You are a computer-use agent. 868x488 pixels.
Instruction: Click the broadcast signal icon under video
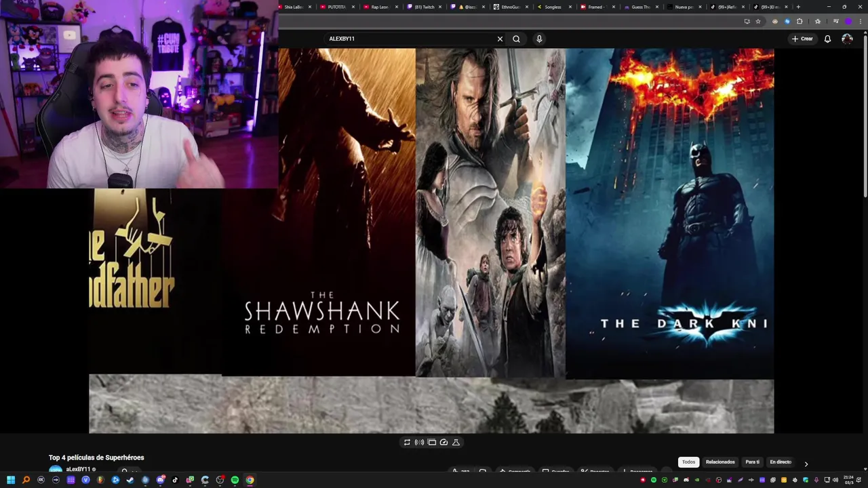(419, 442)
